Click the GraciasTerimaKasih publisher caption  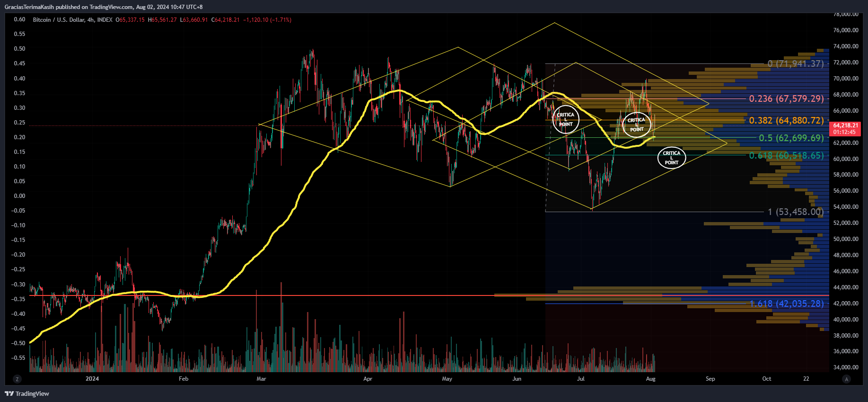104,7
